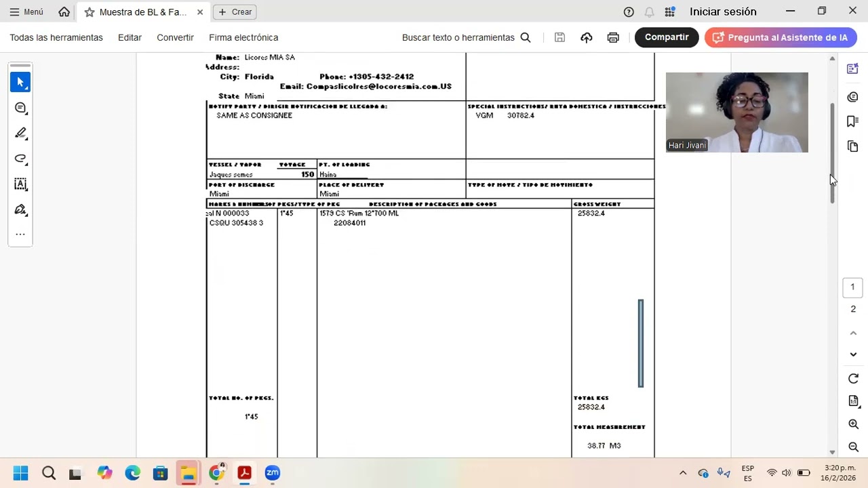Print the document with the printer icon
Screen dimensions: 868x488
613,37
